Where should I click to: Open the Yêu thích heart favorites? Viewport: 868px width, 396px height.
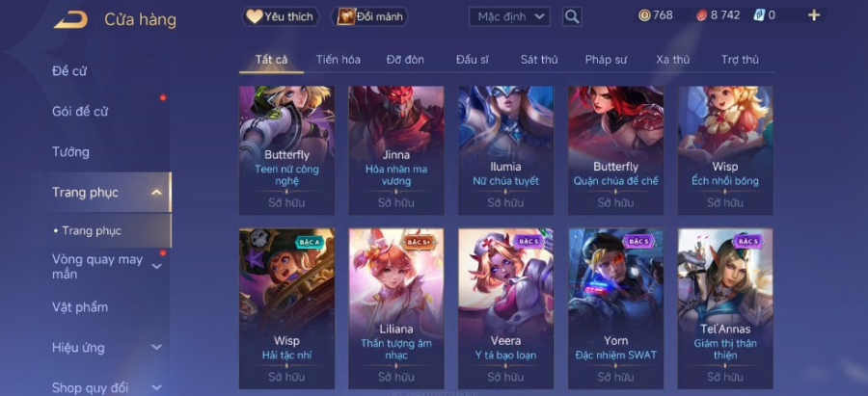[254, 16]
